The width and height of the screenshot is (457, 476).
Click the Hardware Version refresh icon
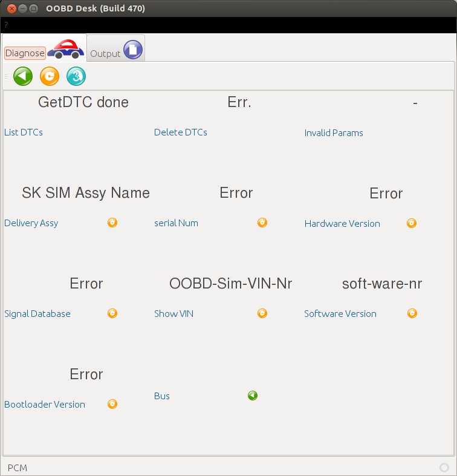[412, 223]
